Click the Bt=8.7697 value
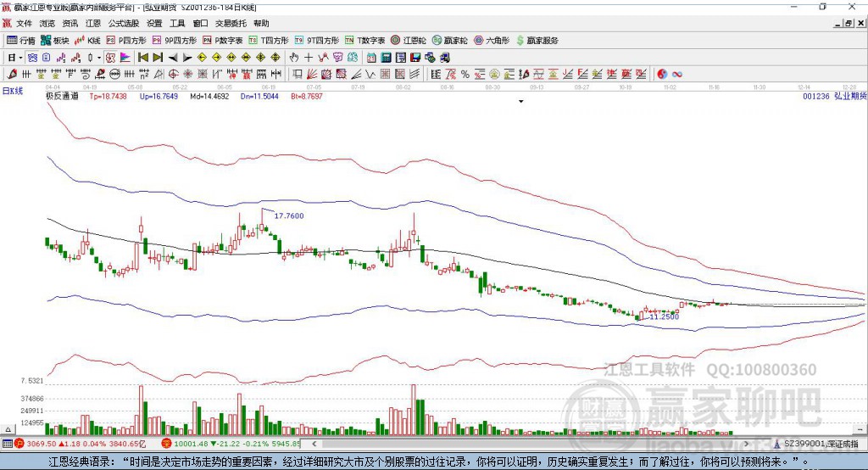The image size is (868, 470). pyautogui.click(x=307, y=96)
